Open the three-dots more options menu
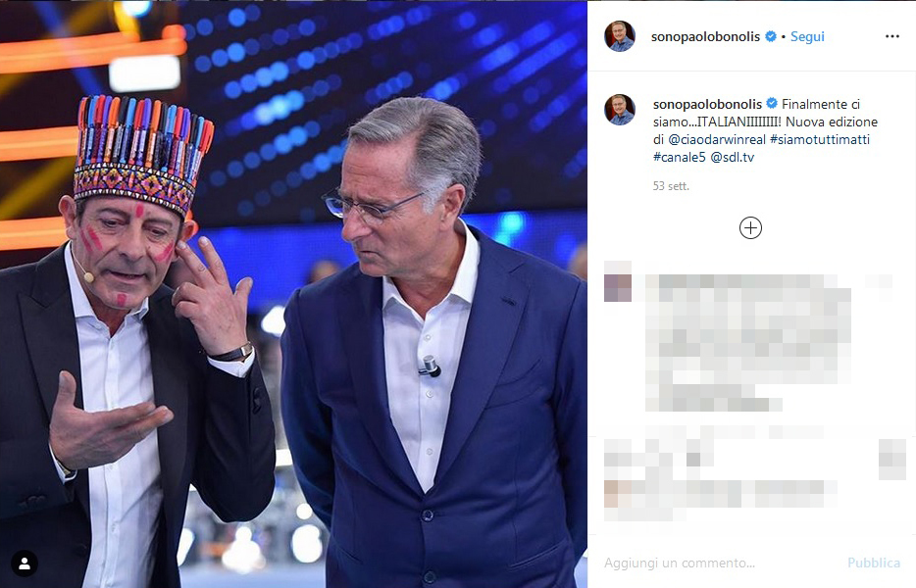Screen dimensions: 916x588 (x=892, y=36)
